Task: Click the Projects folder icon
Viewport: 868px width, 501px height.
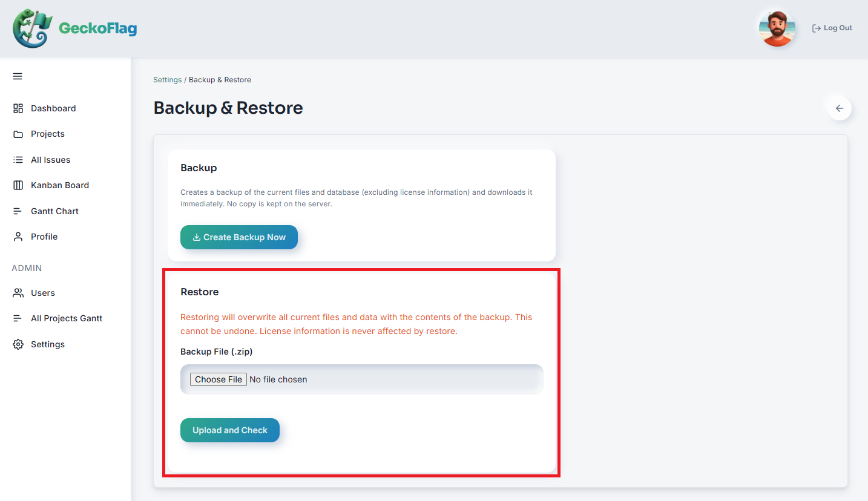Action: point(18,134)
